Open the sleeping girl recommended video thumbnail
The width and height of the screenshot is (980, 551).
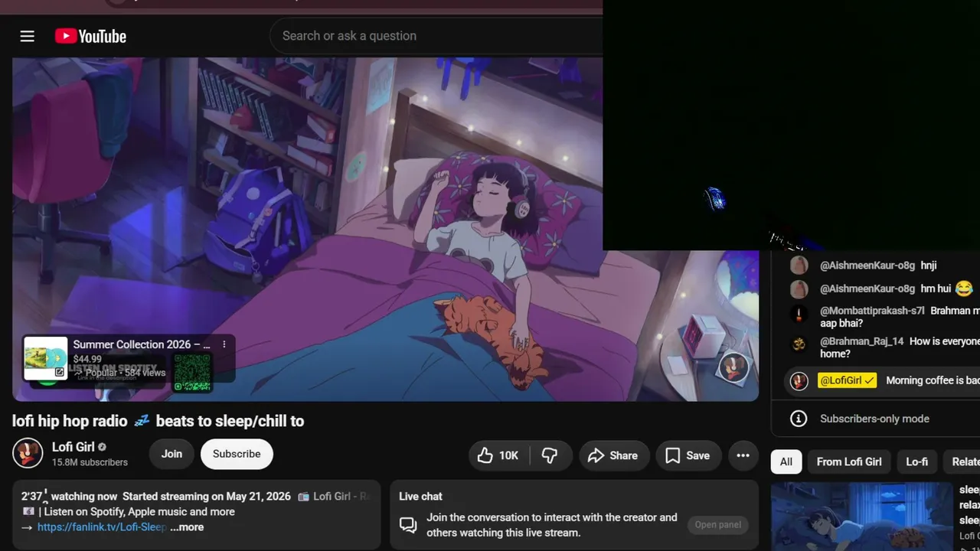pyautogui.click(x=862, y=517)
